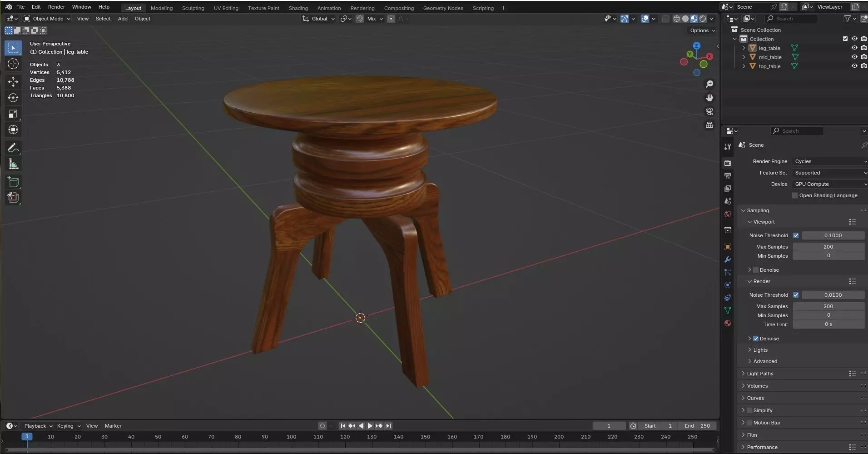Click the viewport zoom magnifier icon

click(709, 84)
